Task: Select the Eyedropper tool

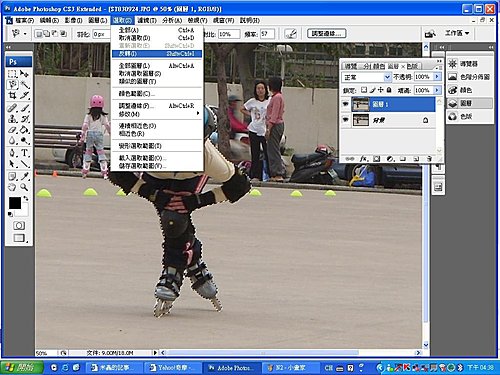Action: tap(24, 176)
